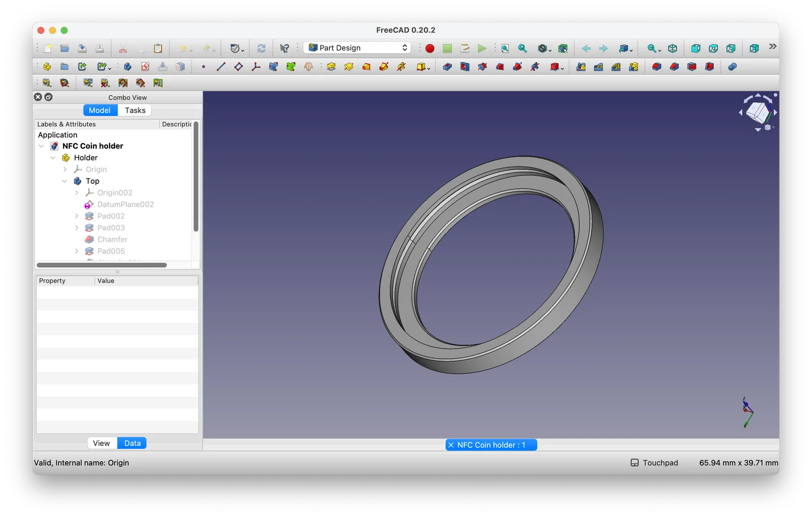Switch to isometric view cube icon
Screen dimensions: 812x518
click(672, 48)
